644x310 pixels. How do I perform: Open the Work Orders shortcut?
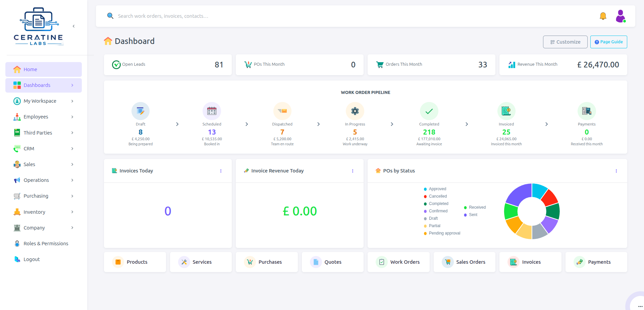click(x=398, y=262)
